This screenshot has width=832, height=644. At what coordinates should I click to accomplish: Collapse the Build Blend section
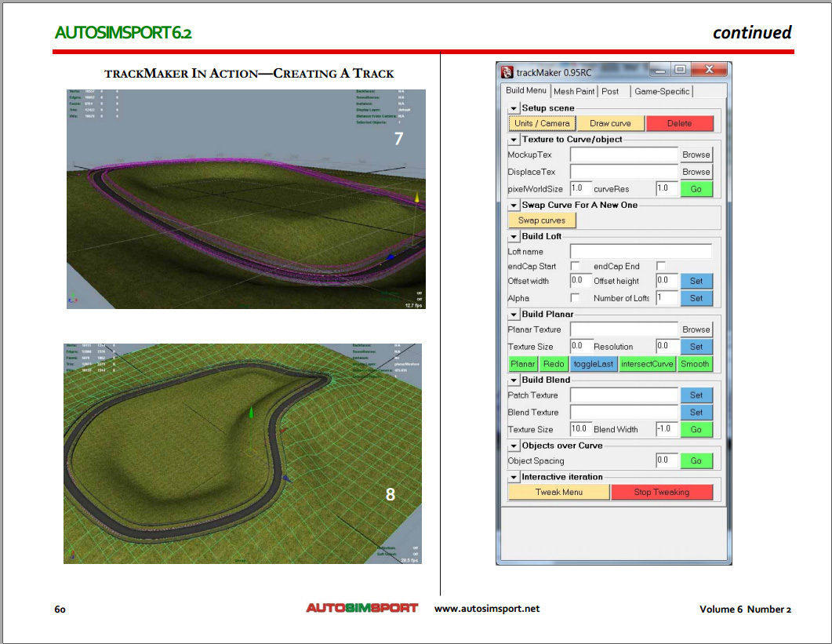click(x=514, y=380)
